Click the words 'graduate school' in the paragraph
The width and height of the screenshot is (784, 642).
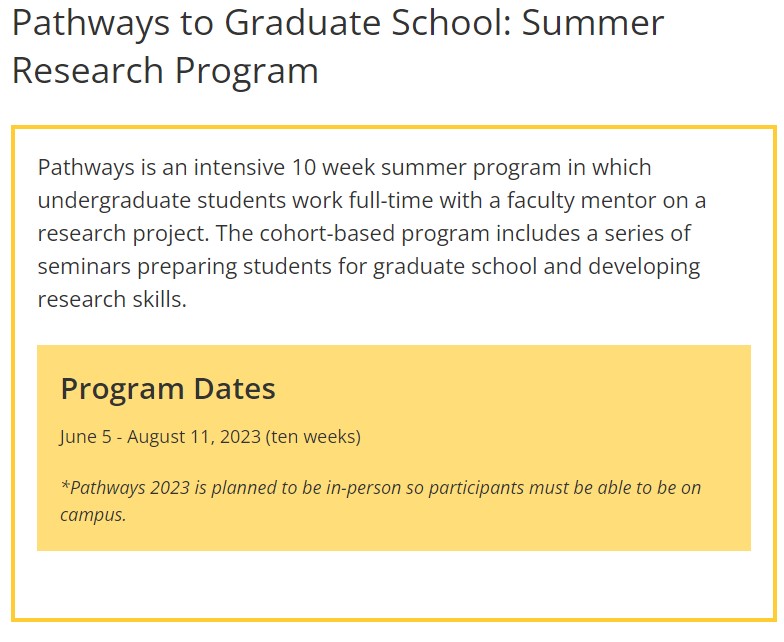point(455,266)
